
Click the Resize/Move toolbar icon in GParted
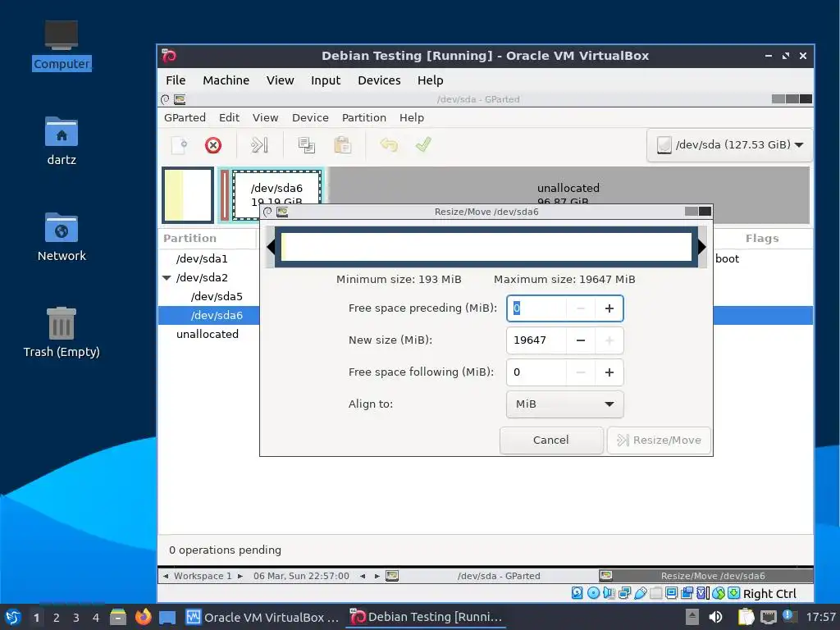tap(259, 144)
